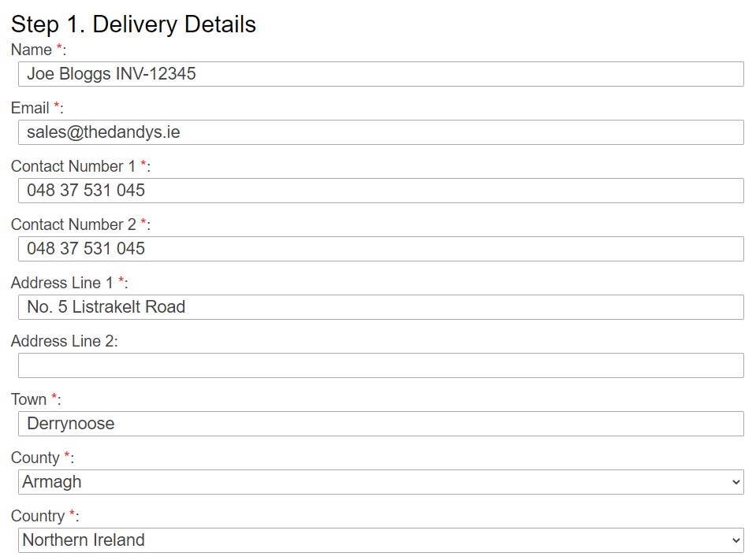Select the Contact Number 1 text box
756x560 pixels.
coord(381,191)
